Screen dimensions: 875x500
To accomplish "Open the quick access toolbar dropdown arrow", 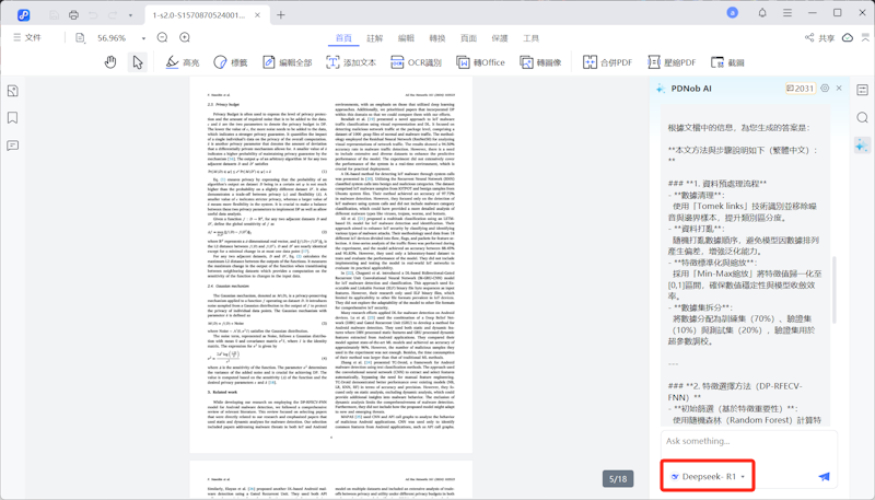I will tap(130, 15).
